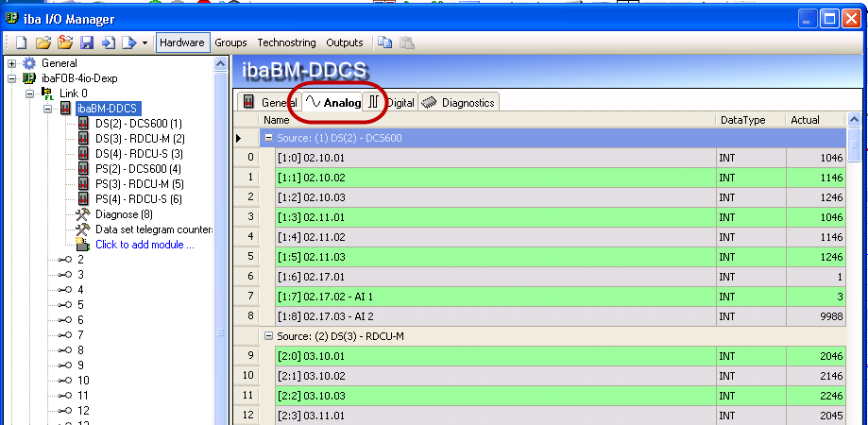This screenshot has height=425, width=868.
Task: Select link 2 in the tree
Action: click(80, 260)
